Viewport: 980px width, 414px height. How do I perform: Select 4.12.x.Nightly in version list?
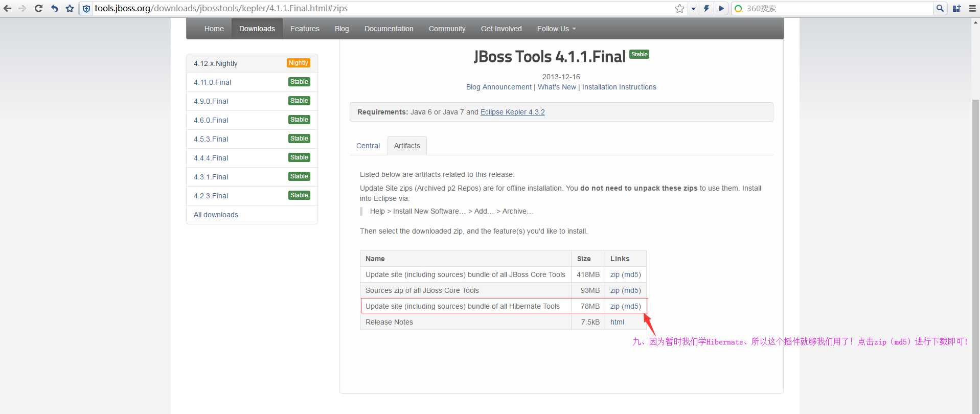click(x=252, y=63)
